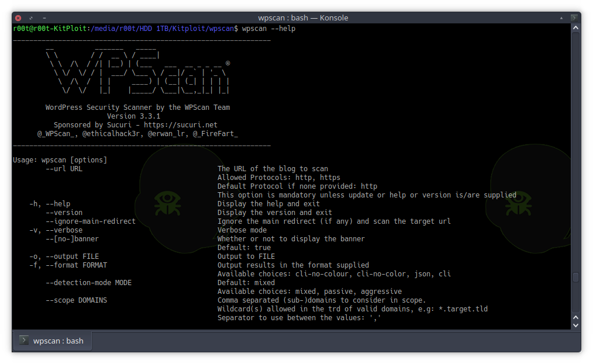593x364 pixels.
Task: Click "Available choices: mixed, passive, aggressive"
Action: 309,292
